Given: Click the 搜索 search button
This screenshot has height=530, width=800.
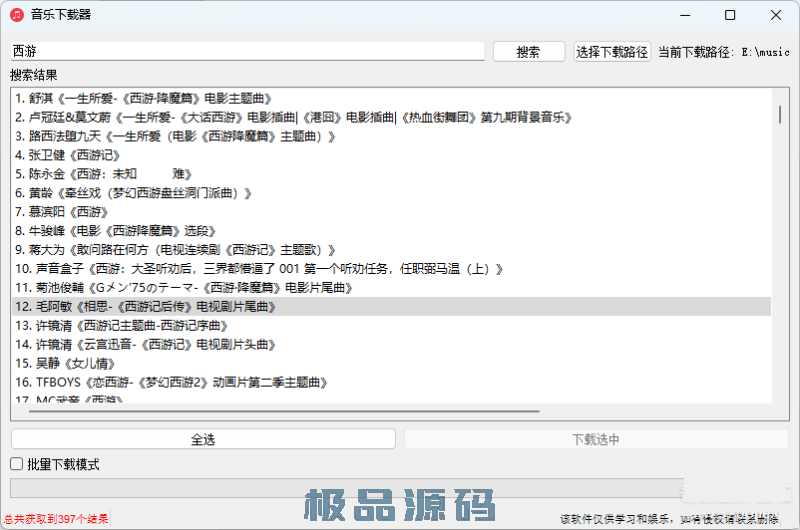Looking at the screenshot, I should click(x=528, y=52).
